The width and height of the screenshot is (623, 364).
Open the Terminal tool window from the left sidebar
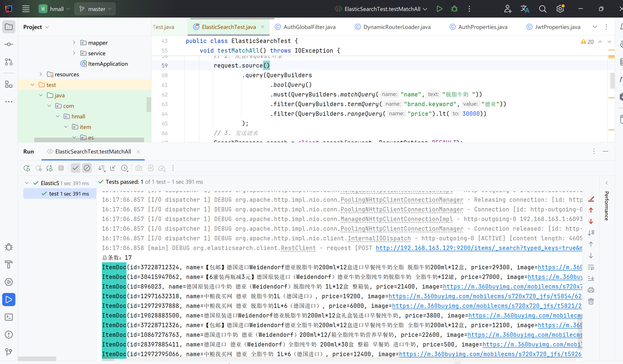click(x=9, y=317)
